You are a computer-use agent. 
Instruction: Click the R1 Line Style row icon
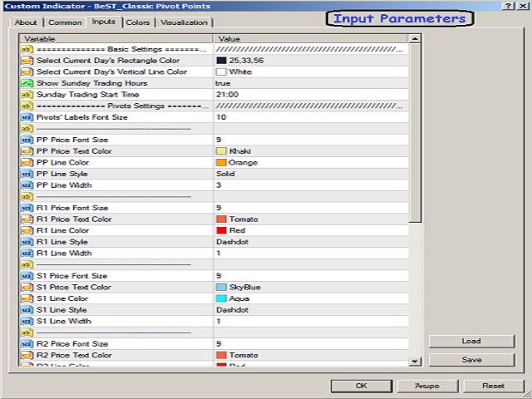[27, 242]
